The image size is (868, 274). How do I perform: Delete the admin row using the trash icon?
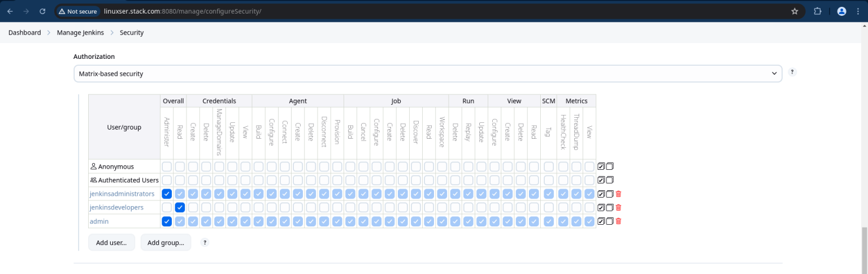point(618,221)
